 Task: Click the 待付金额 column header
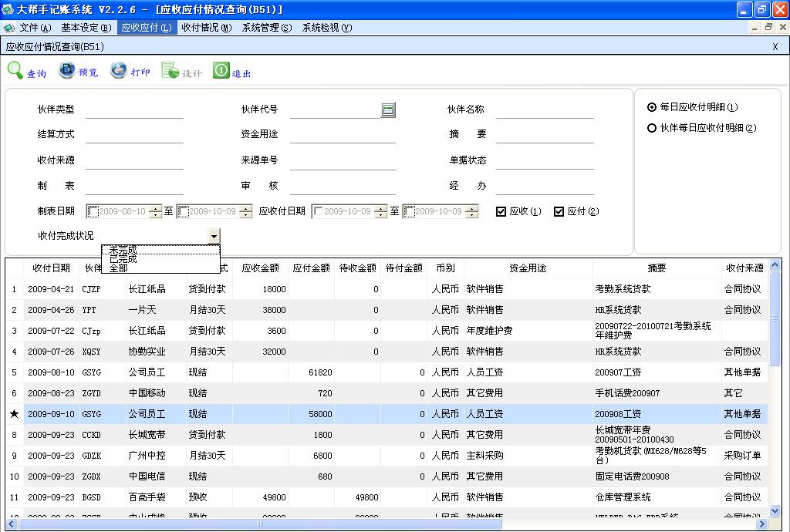(404, 268)
